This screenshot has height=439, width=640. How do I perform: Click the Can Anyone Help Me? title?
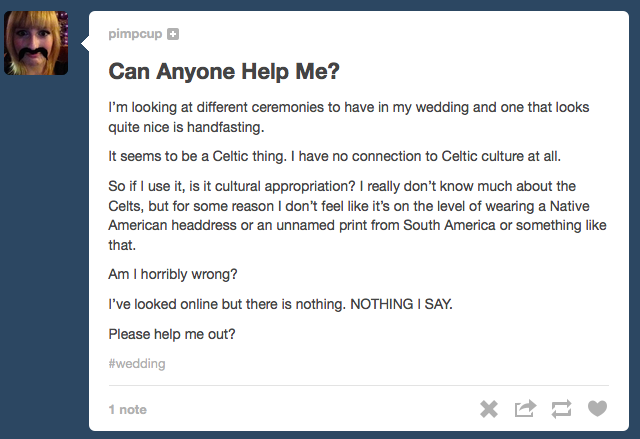[224, 71]
